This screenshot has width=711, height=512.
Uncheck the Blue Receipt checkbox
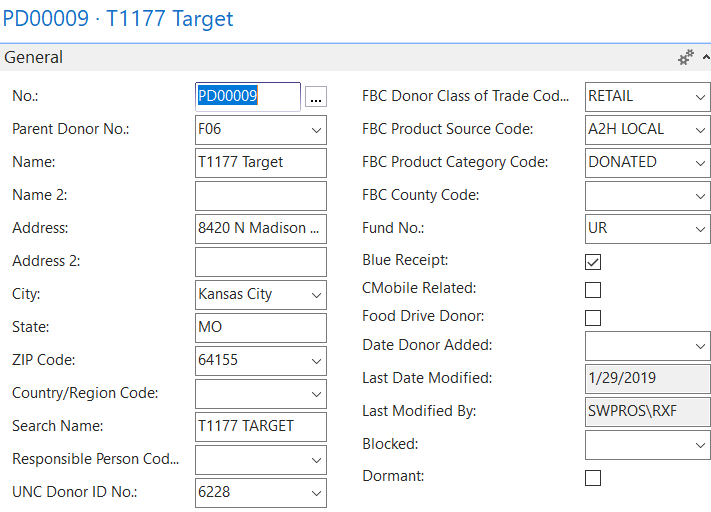[593, 262]
